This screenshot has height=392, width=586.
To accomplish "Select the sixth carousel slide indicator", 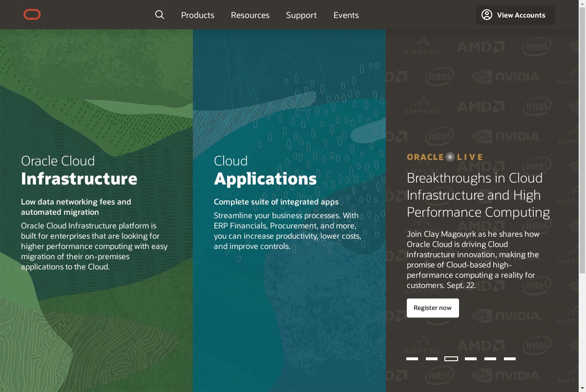I will 510,359.
